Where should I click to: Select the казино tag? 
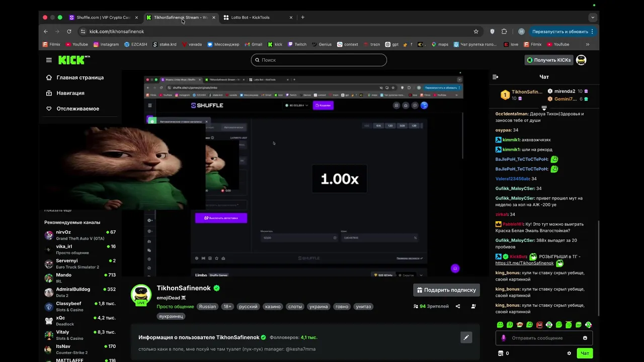[x=273, y=306]
